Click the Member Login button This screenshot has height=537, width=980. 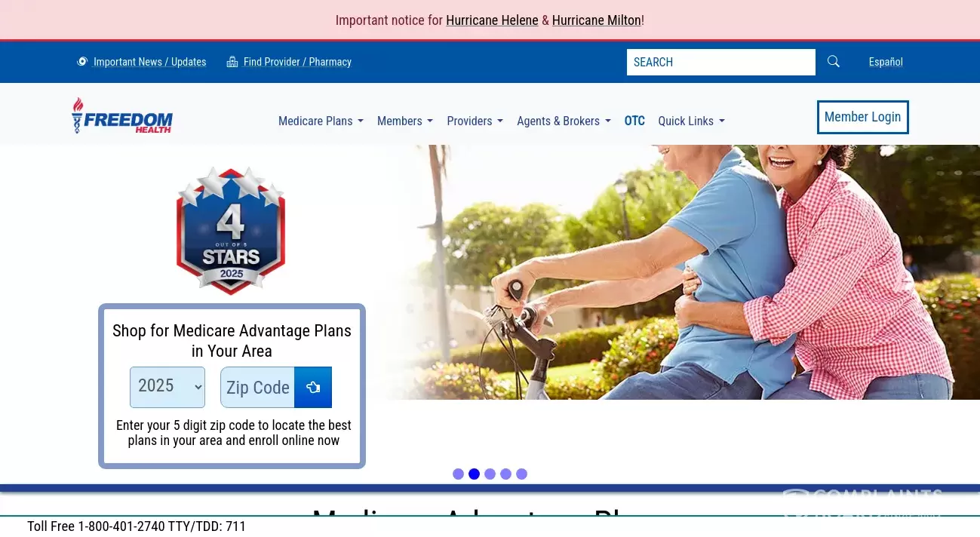(x=862, y=117)
